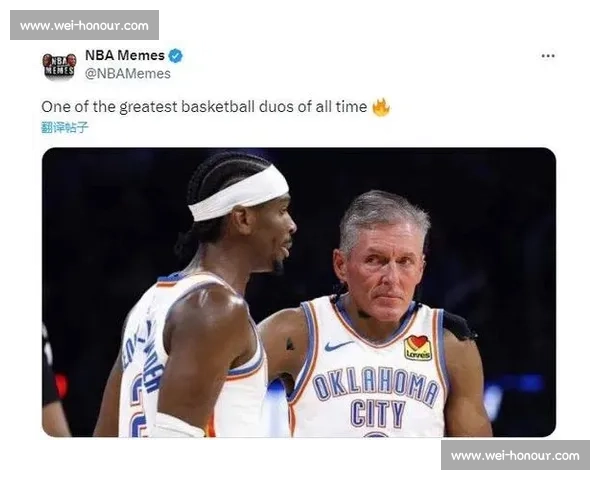Click the @NBAMemes handle
This screenshot has height=480, width=600.
(127, 73)
